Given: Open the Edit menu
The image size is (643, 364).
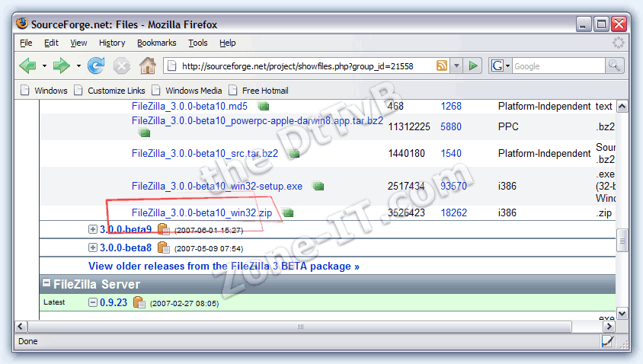Looking at the screenshot, I should [51, 43].
